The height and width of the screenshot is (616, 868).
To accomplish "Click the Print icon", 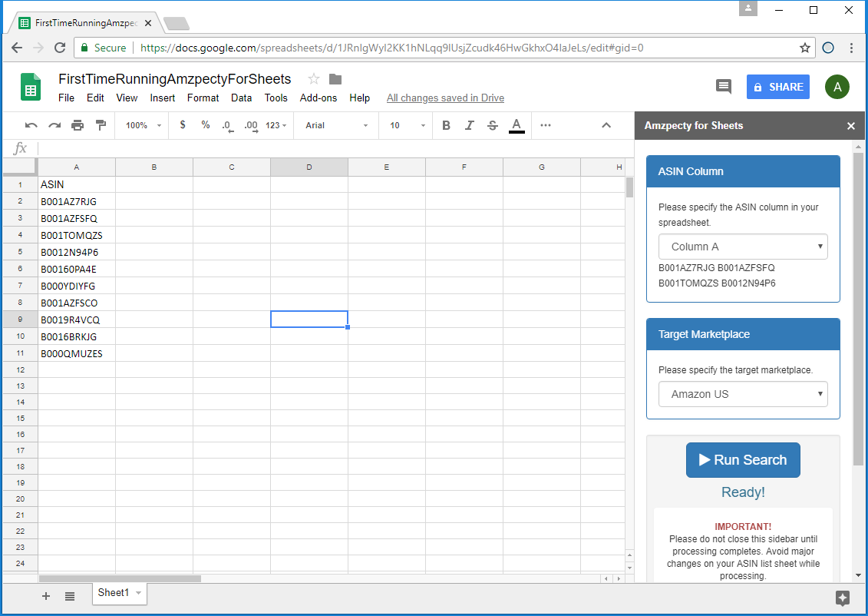I will pyautogui.click(x=78, y=125).
